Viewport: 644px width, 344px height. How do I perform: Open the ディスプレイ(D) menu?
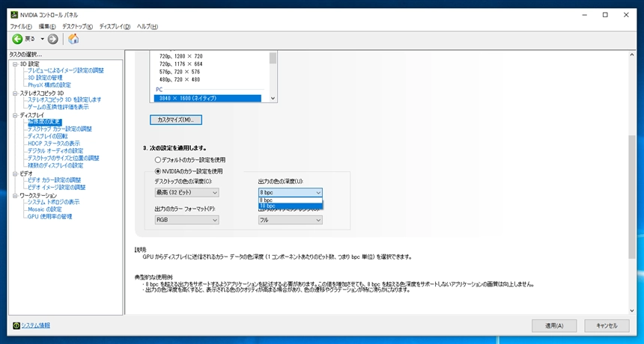coord(115,27)
